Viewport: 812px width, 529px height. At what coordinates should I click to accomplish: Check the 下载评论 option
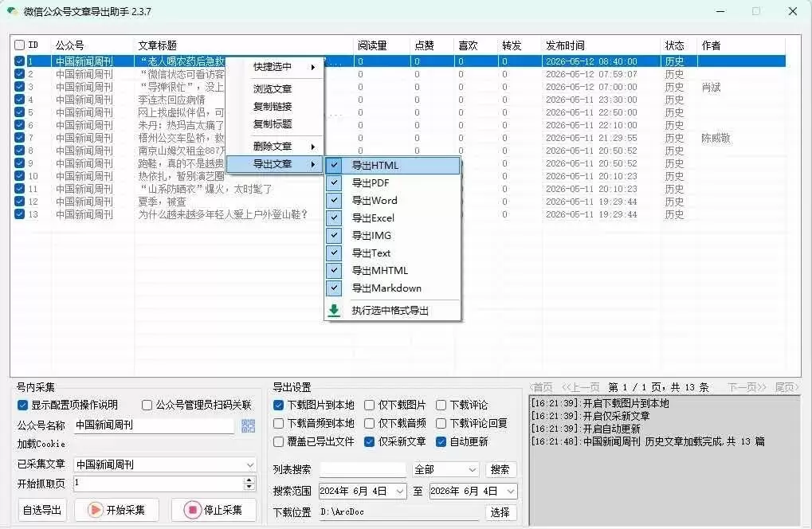441,405
